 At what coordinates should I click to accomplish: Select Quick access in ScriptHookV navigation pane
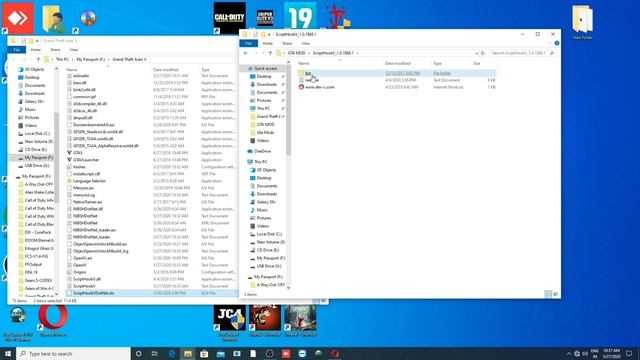tap(265, 68)
